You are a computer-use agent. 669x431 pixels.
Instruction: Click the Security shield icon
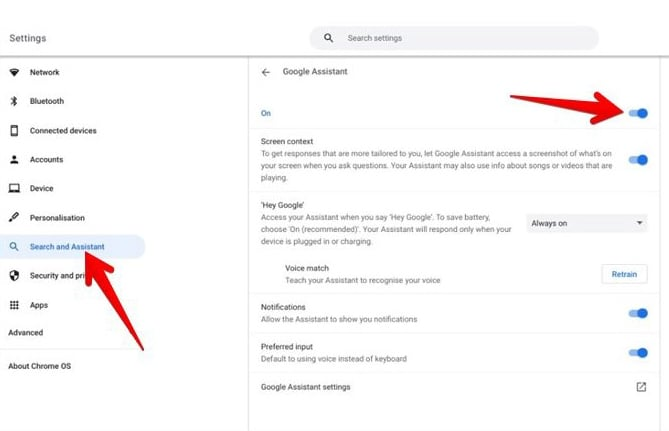[14, 276]
